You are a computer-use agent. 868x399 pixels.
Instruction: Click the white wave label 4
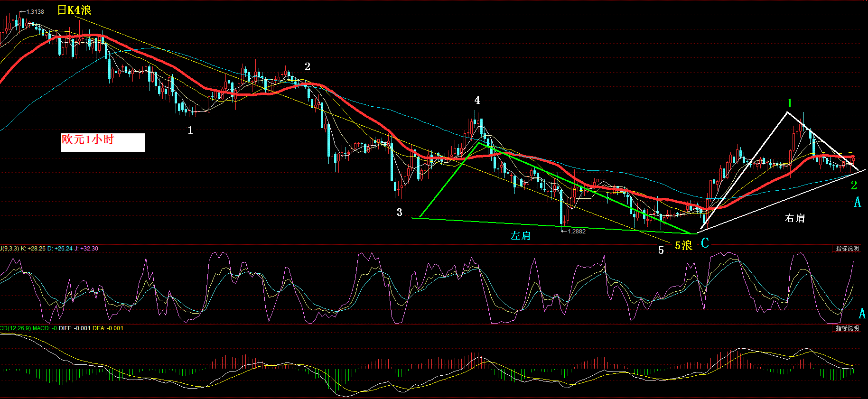[477, 100]
